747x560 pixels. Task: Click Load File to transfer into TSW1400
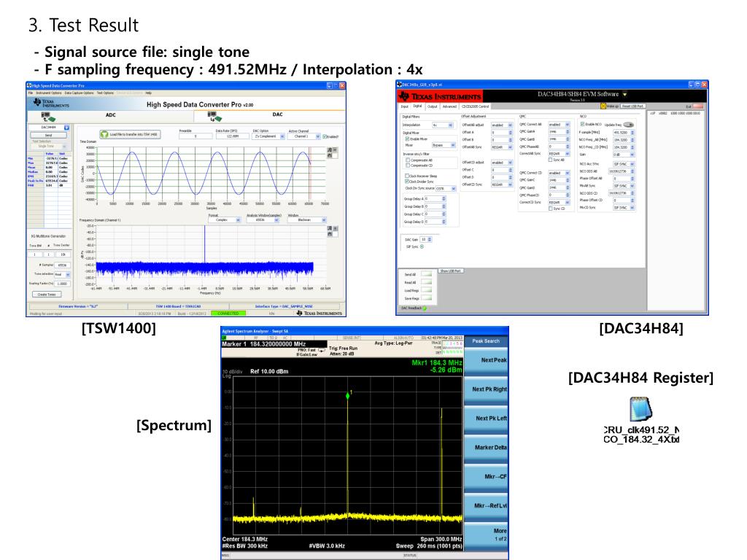pos(130,135)
